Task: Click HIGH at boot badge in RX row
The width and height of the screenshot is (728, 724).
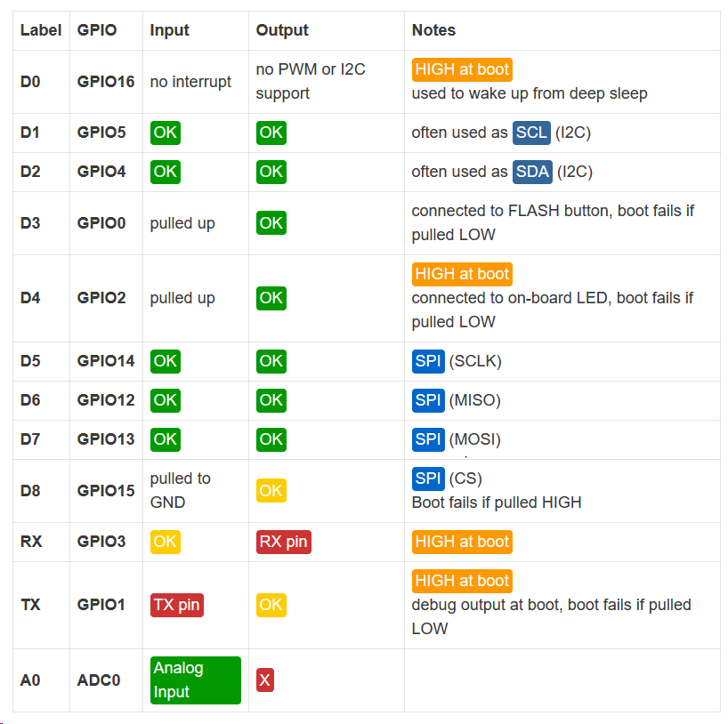Action: click(462, 542)
